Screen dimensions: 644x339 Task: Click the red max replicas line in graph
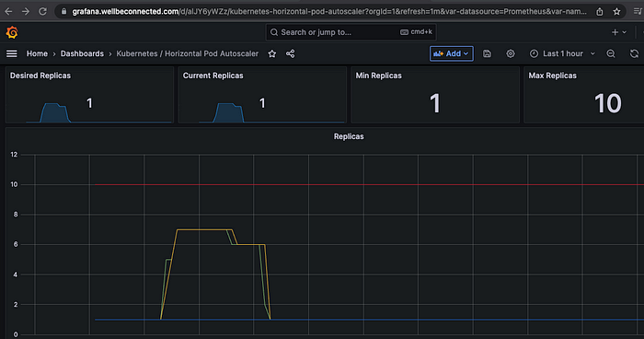[370, 185]
